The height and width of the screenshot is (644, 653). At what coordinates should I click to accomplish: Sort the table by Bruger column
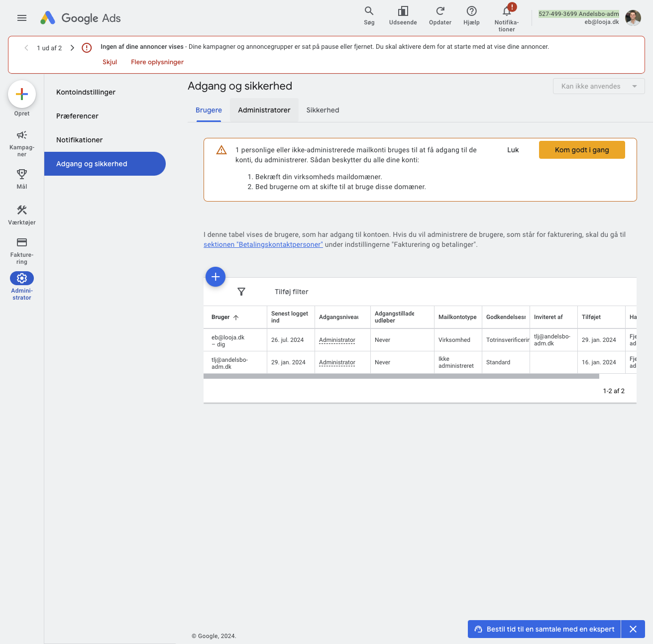point(225,317)
